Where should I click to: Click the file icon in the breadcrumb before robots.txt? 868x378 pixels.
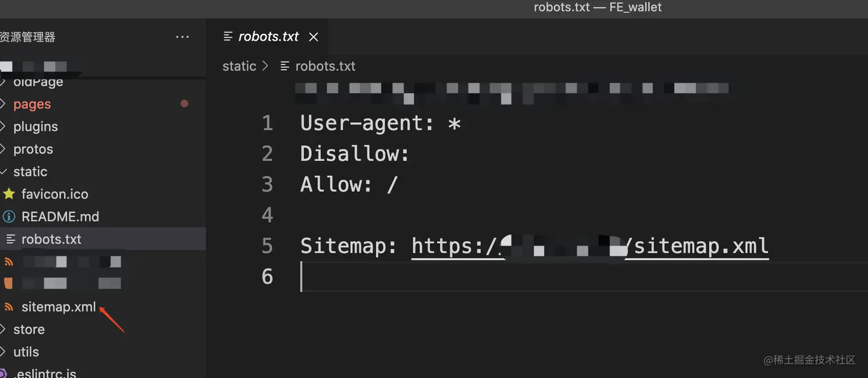(x=285, y=66)
